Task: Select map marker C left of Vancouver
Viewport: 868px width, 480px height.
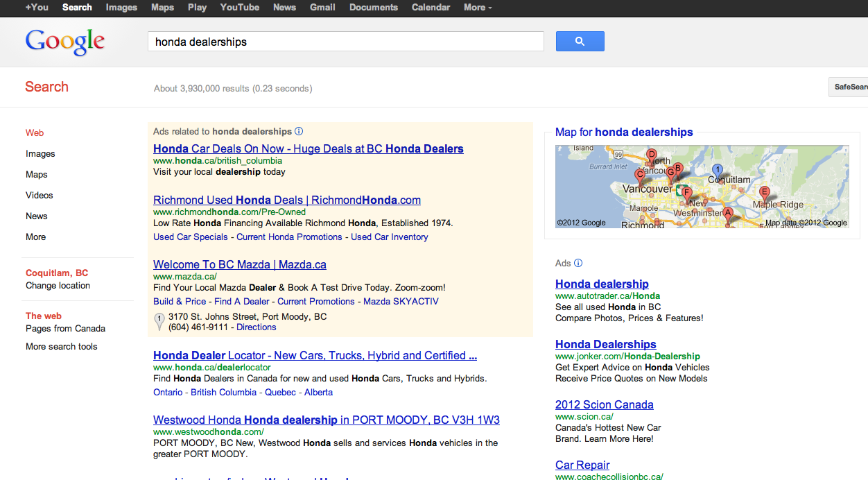Action: [640, 175]
